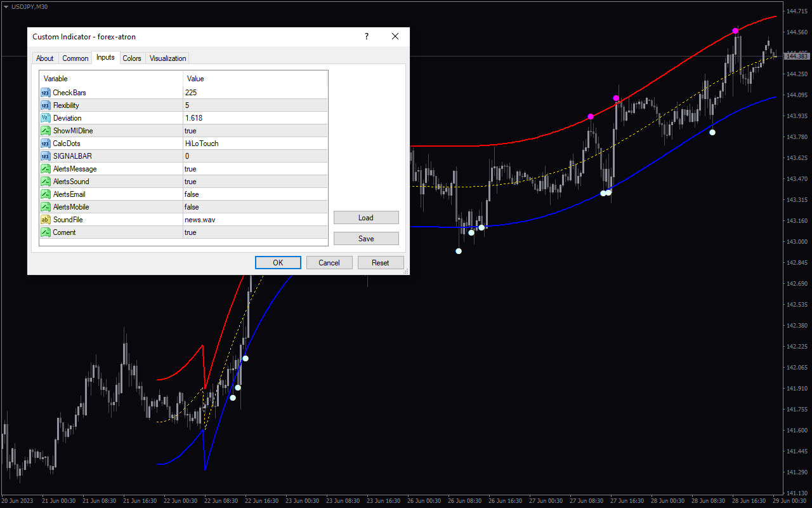Screen dimensions: 812x508
Task: Click the SIGNALBAR variable type icon
Action: click(46, 156)
